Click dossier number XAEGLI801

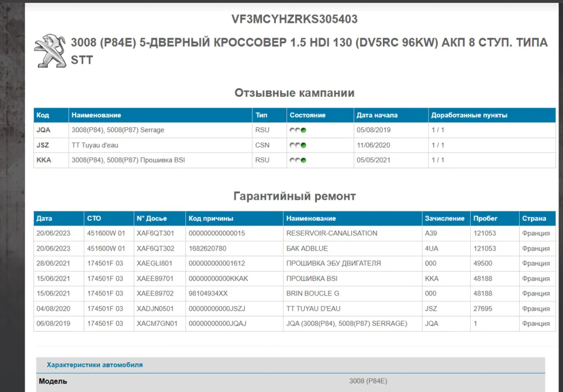coord(154,263)
